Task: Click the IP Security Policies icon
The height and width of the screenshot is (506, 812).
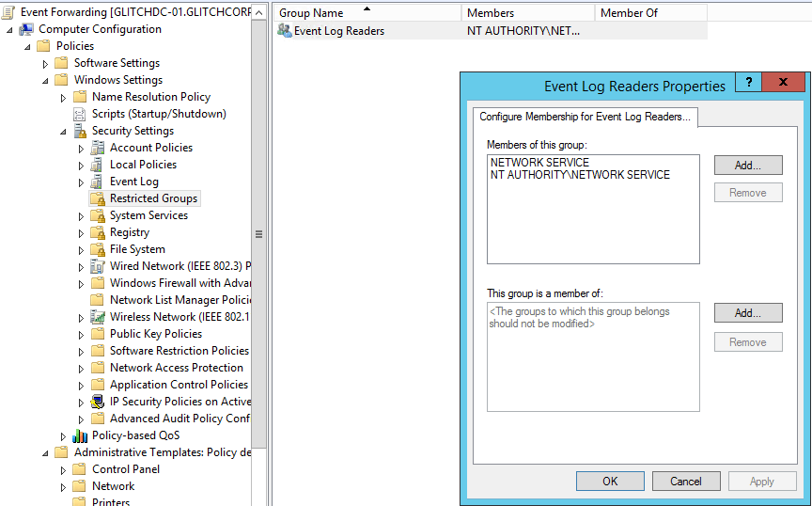Action: (x=98, y=402)
